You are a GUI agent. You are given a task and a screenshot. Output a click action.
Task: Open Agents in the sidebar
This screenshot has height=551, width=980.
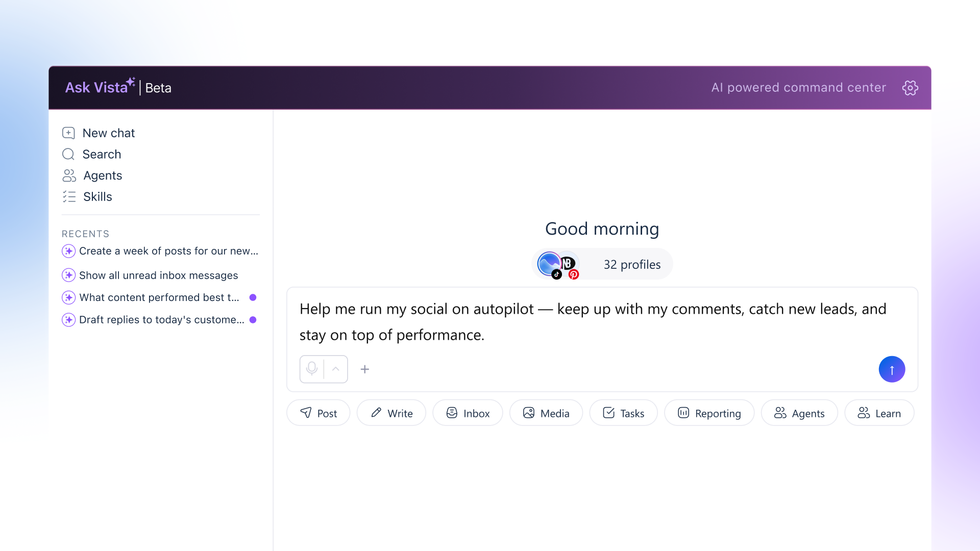click(x=92, y=176)
